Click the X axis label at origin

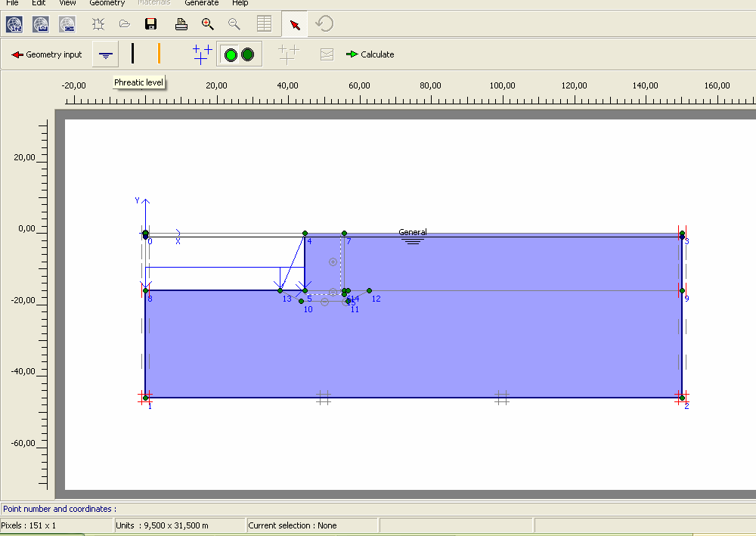point(178,241)
